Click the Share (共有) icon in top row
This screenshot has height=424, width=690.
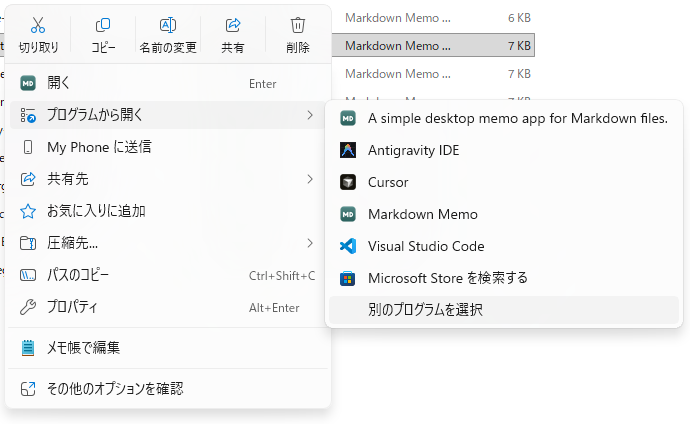coord(233,25)
